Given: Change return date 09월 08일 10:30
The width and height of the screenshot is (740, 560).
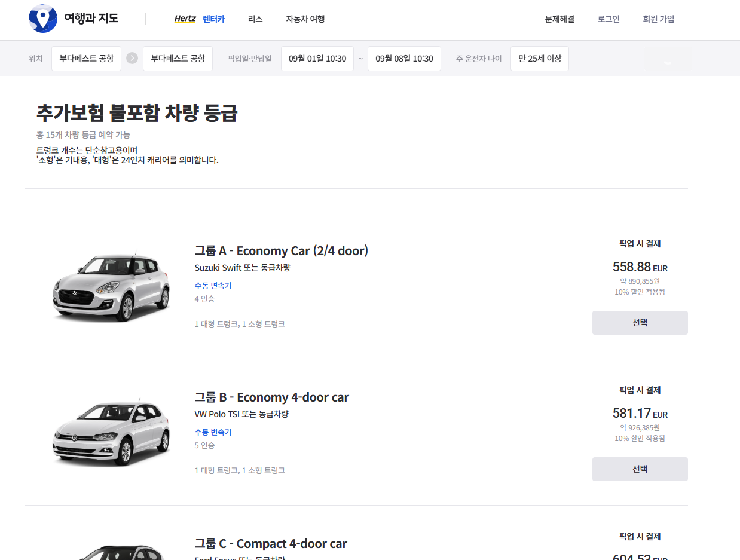Looking at the screenshot, I should pos(404,59).
